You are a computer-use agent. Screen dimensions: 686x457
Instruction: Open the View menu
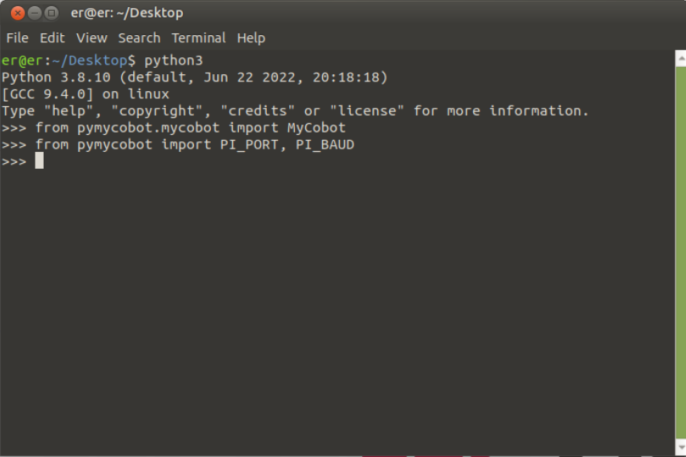click(91, 38)
